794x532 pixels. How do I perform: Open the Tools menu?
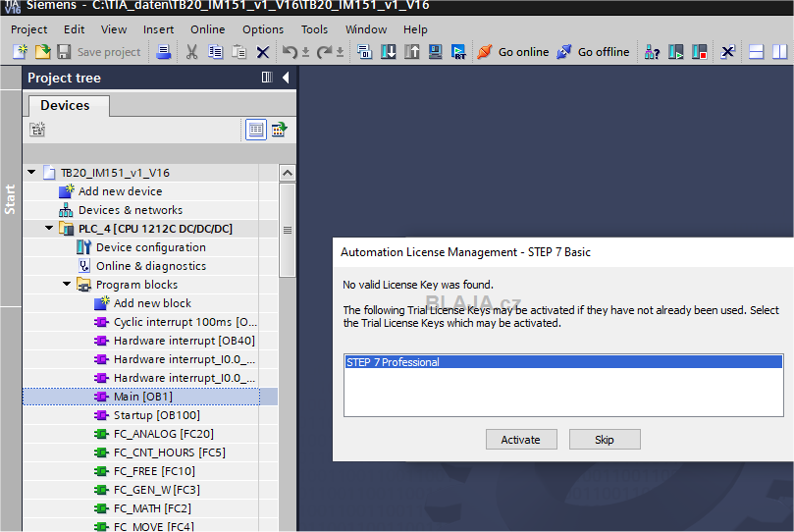click(314, 29)
